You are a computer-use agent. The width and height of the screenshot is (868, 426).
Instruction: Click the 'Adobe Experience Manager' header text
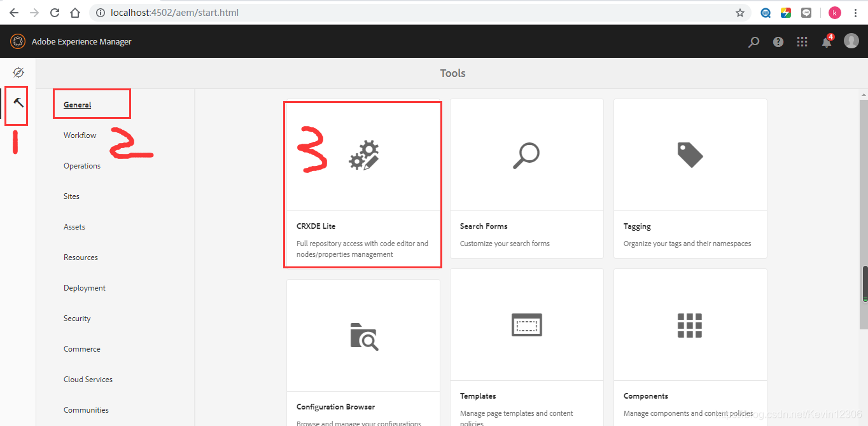[x=81, y=42]
